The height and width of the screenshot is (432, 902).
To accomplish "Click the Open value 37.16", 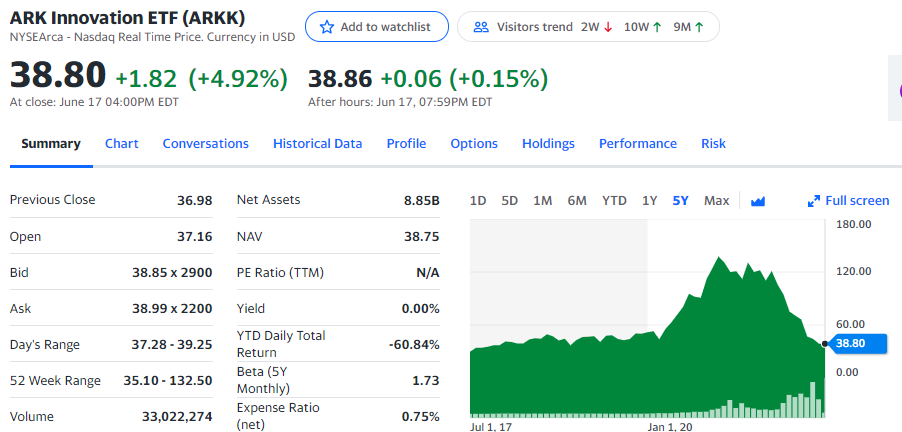I will point(194,236).
